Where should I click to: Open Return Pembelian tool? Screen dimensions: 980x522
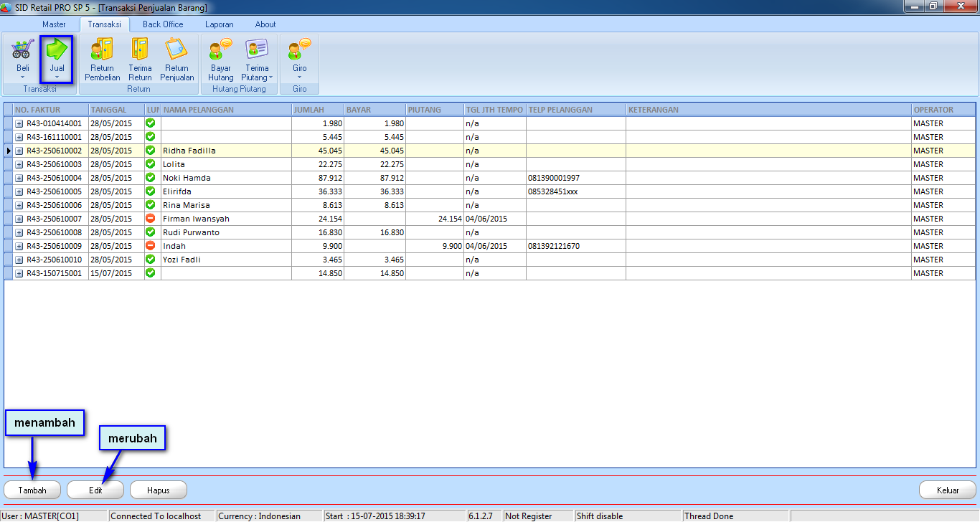[x=102, y=59]
